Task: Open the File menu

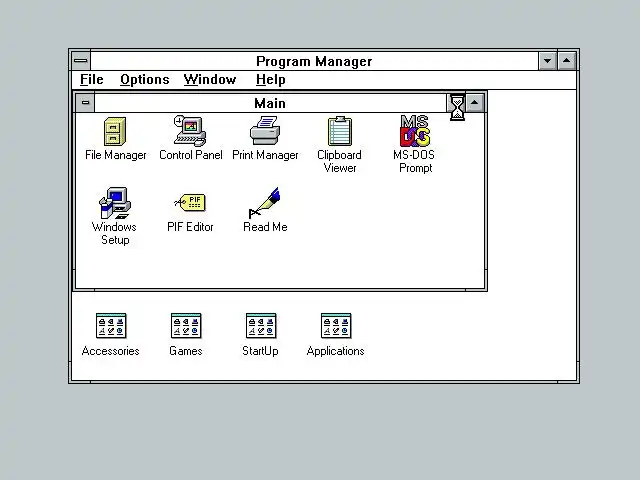Action: click(x=92, y=80)
